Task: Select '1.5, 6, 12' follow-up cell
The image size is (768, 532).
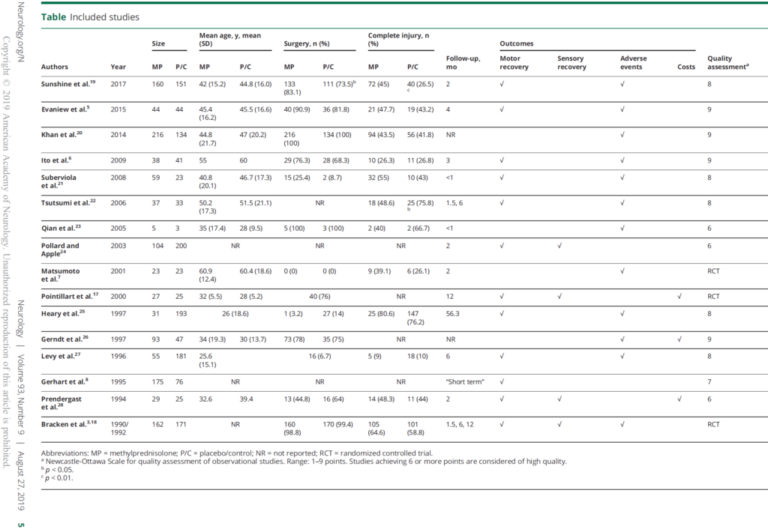Action: (x=460, y=424)
